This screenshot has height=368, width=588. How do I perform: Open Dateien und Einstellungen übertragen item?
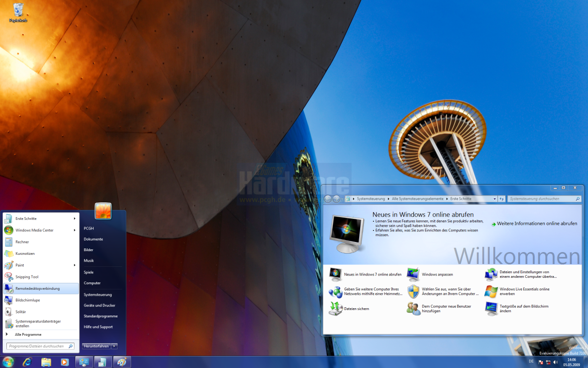pyautogui.click(x=521, y=274)
